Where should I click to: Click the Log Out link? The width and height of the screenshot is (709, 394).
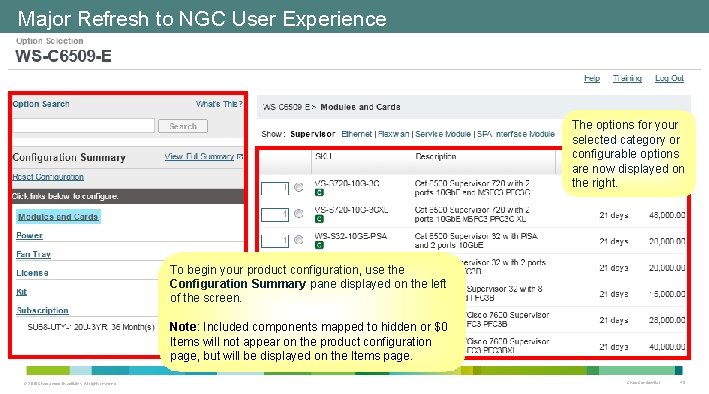[x=669, y=78]
